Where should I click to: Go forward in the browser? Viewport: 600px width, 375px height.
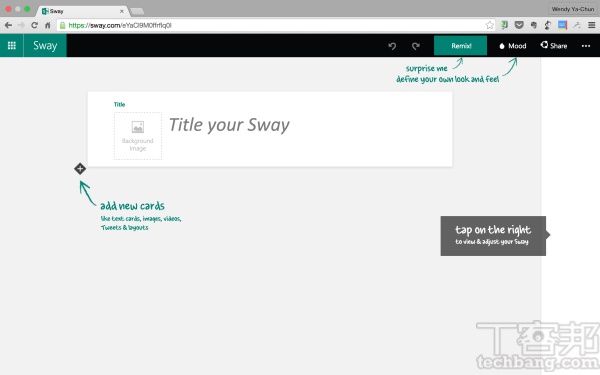tap(21, 25)
